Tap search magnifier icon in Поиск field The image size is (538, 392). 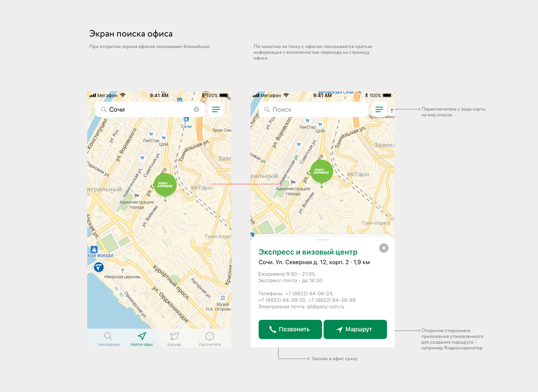267,109
